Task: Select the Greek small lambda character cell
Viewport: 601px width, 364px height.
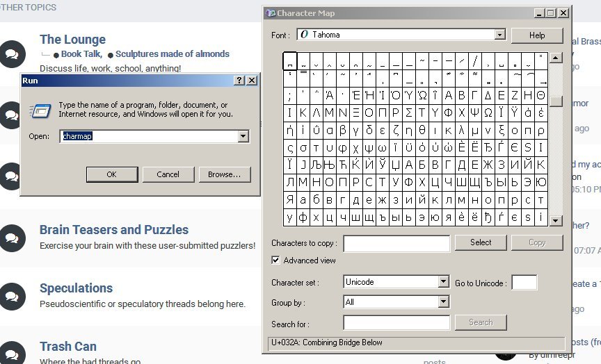Action: coord(461,131)
